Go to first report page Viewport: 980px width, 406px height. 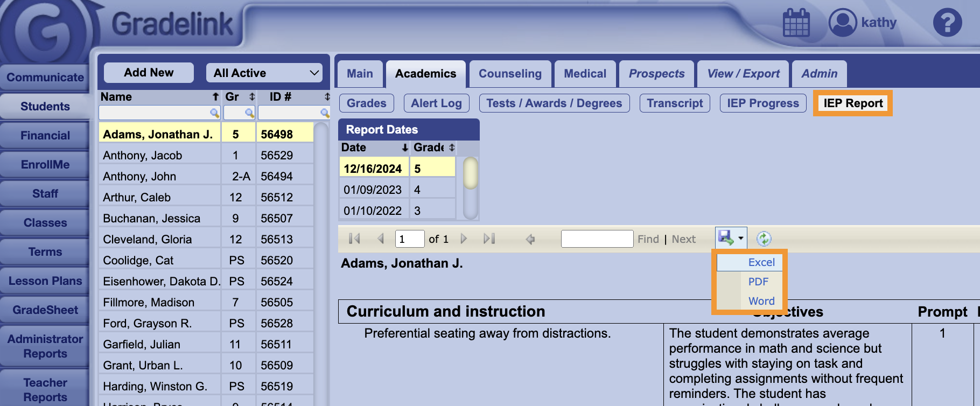(x=354, y=239)
